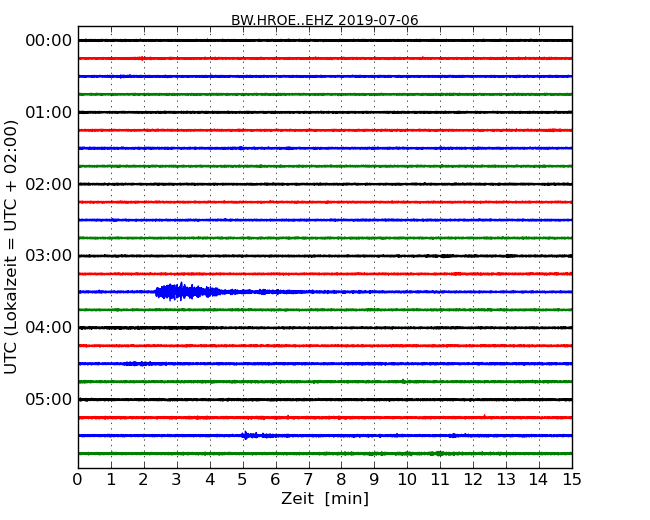This screenshot has height=520, width=650.
Task: Click the x-axis tick label 0
Action: point(78,480)
